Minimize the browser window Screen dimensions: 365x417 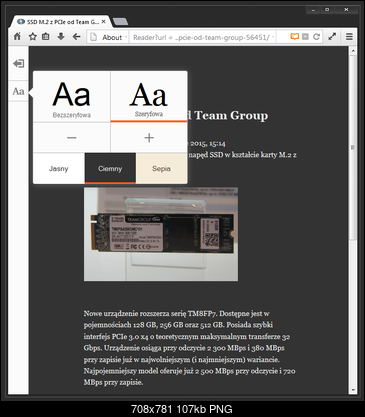pyautogui.click(x=313, y=10)
